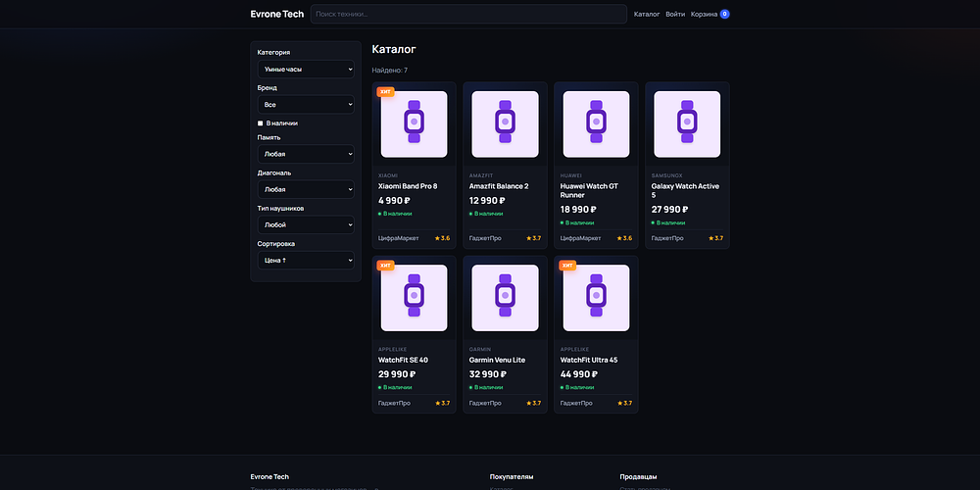This screenshot has height=490, width=980.
Task: Click the XIAOMI brand label
Action: [x=387, y=175]
